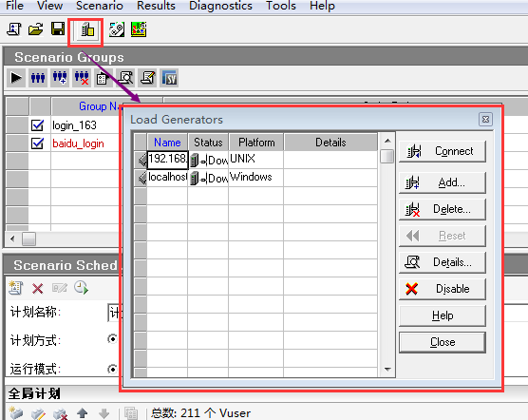Click the Name column header
The image size is (528, 420).
pos(167,143)
